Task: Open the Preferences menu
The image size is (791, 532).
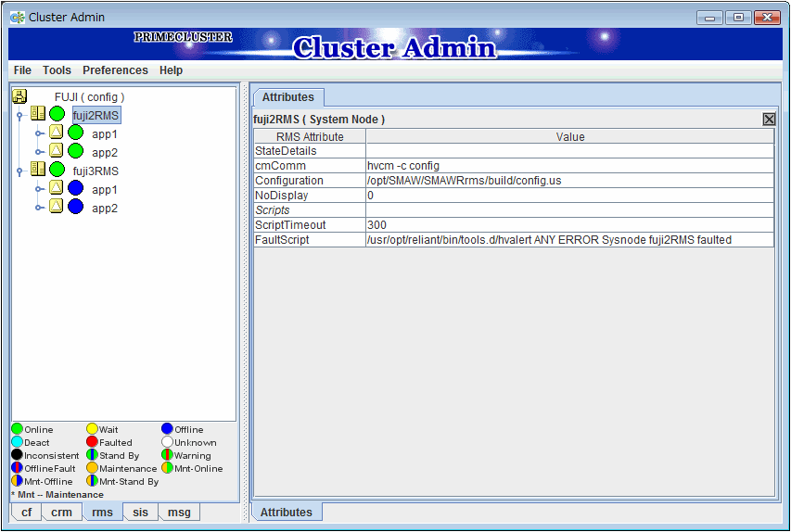Action: tap(115, 70)
